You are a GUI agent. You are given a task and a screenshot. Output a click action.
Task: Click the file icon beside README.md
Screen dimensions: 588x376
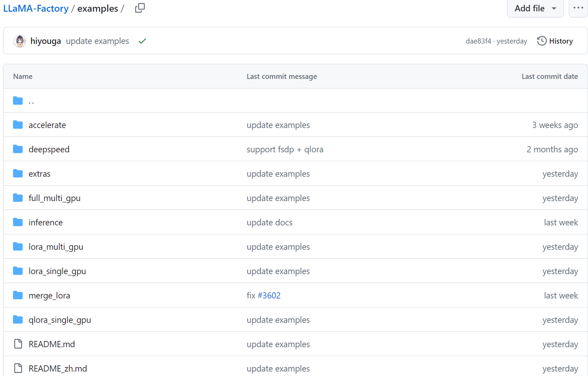[18, 344]
